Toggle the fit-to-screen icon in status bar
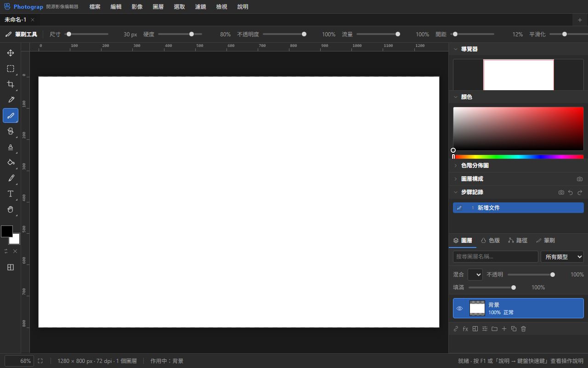 pos(40,361)
